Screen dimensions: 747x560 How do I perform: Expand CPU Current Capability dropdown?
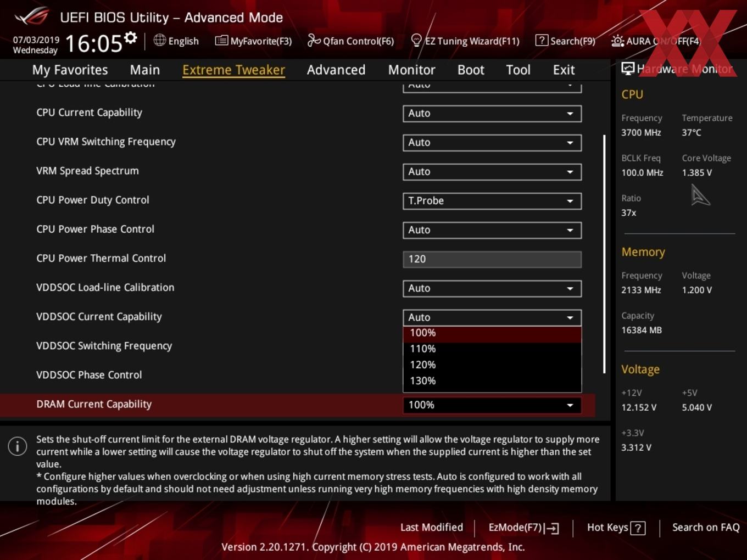[492, 113]
